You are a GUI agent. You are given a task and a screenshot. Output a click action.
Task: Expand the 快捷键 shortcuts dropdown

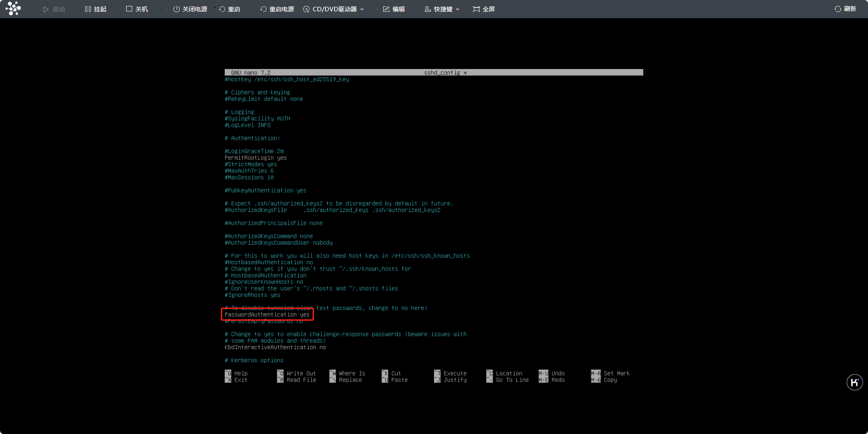point(442,9)
